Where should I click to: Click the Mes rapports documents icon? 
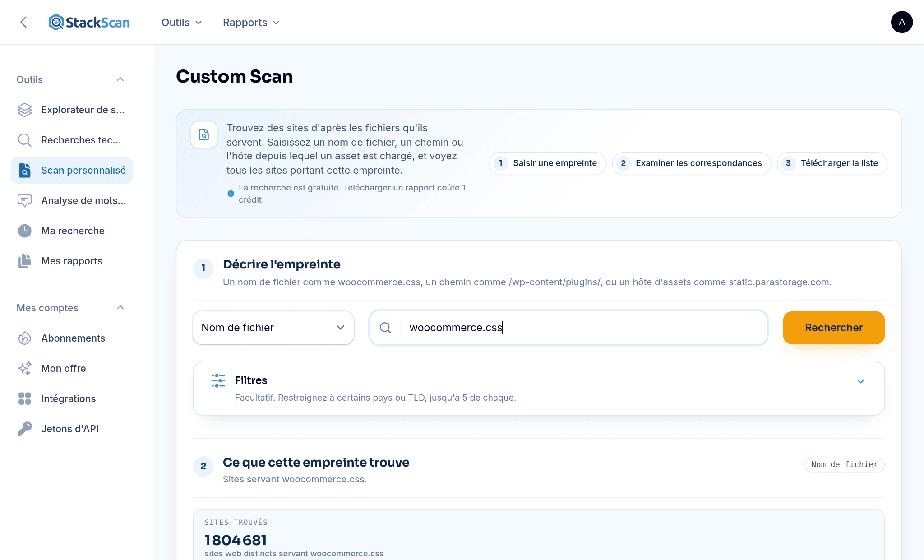(x=25, y=261)
